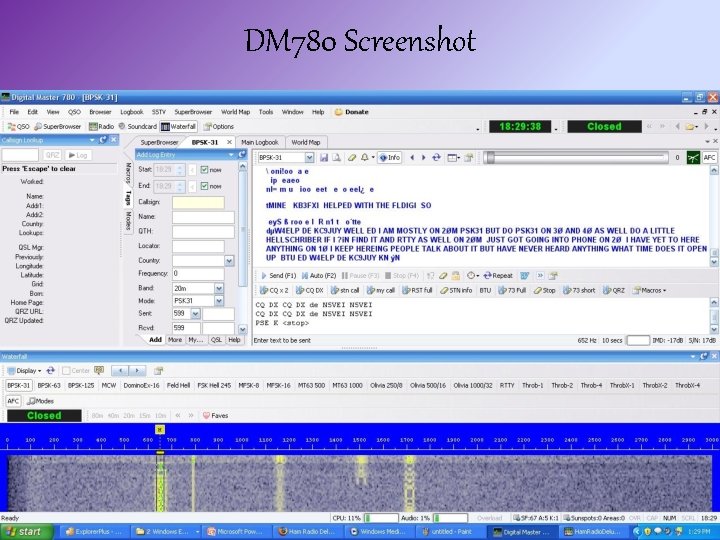Select RTTY mode in waterfall
Viewport: 720px width, 540px height.
point(507,385)
